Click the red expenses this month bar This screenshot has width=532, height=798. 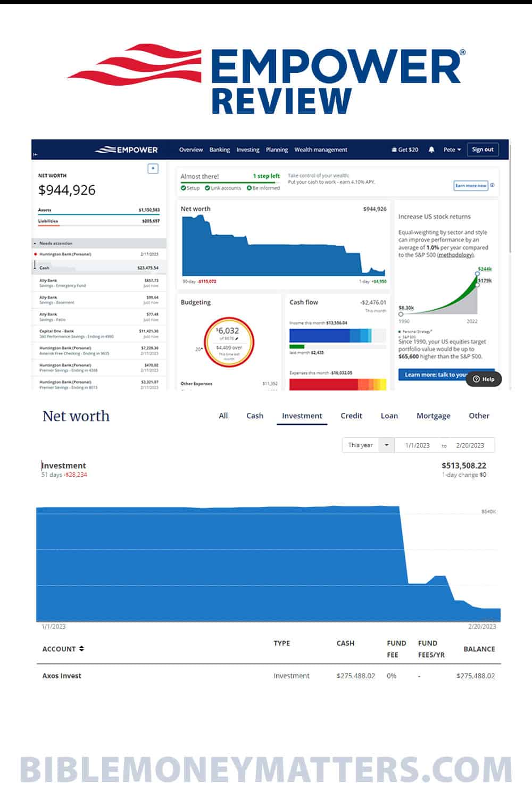(338, 384)
